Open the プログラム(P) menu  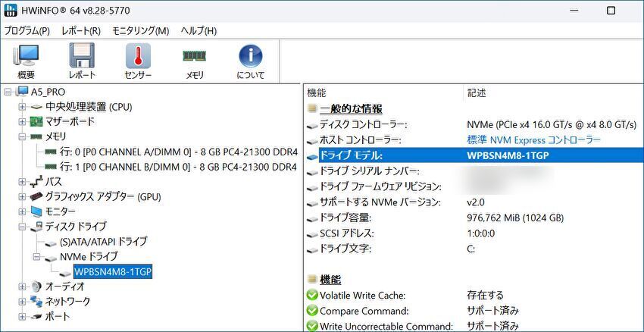pyautogui.click(x=27, y=30)
